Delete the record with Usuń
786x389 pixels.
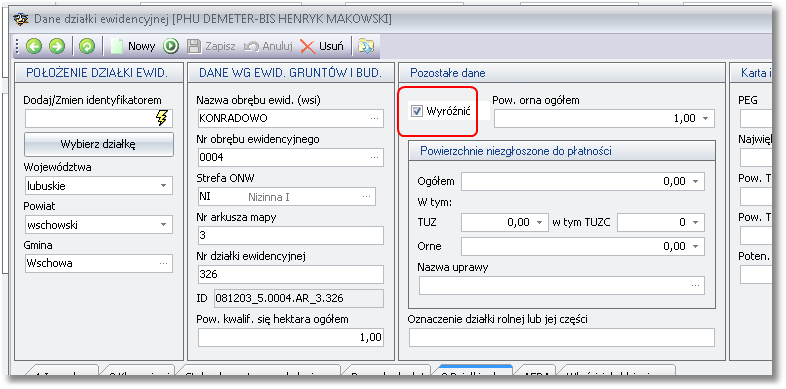pos(322,47)
